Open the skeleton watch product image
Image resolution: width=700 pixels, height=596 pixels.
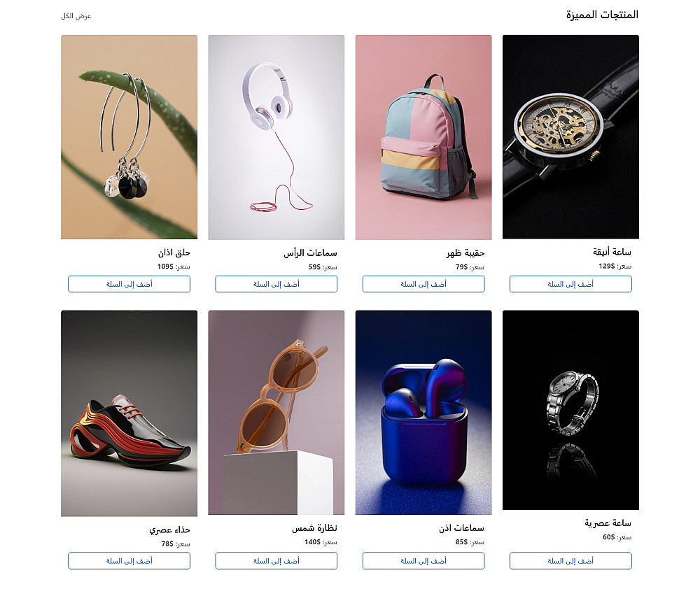tap(570, 137)
